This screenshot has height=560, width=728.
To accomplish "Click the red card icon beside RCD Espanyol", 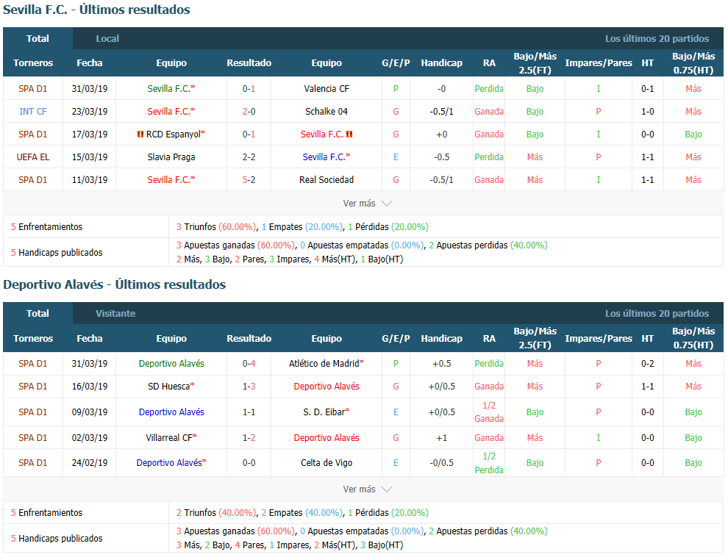I will tap(140, 134).
